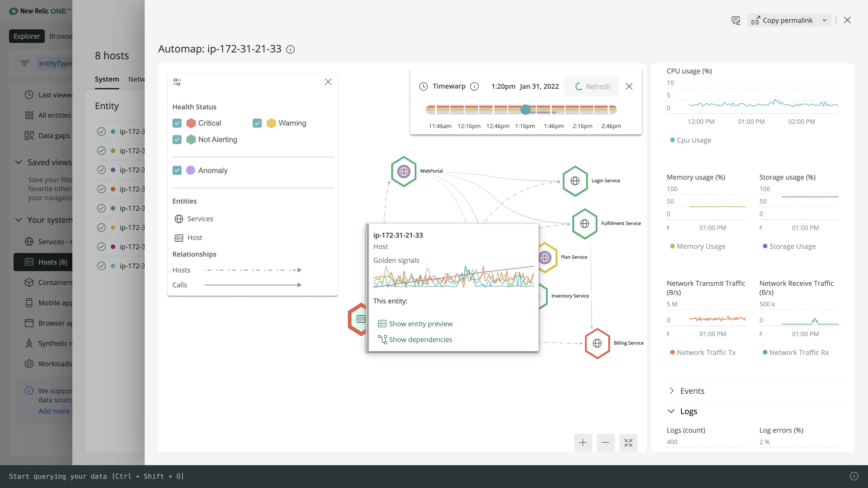Click the query bar at the bottom
Screen dimensions: 868x488
tap(434, 476)
